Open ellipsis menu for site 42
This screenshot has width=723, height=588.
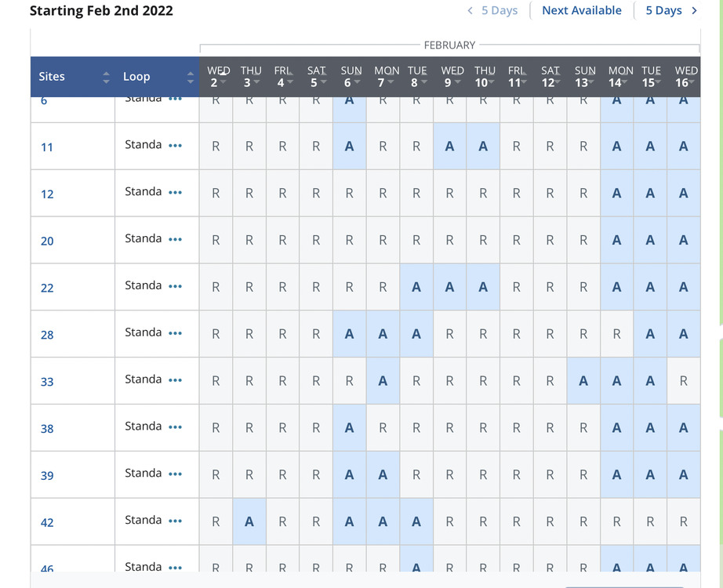pos(175,521)
